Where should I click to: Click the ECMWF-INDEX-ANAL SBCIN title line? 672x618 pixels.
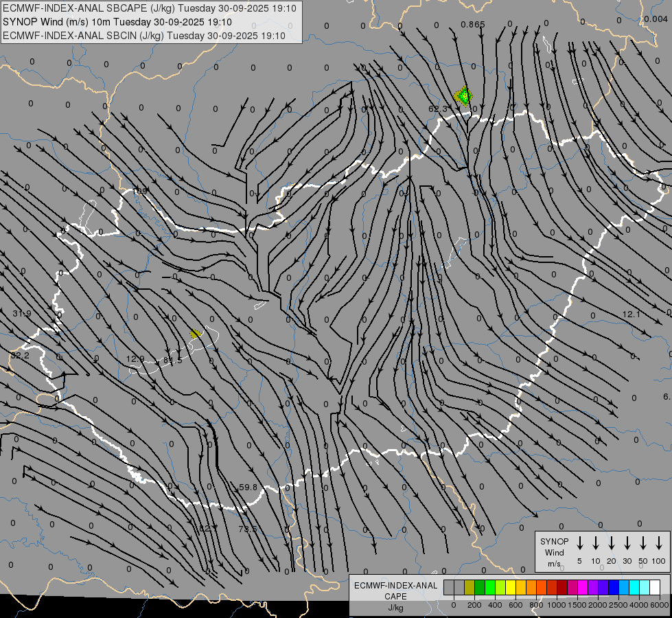(x=144, y=35)
